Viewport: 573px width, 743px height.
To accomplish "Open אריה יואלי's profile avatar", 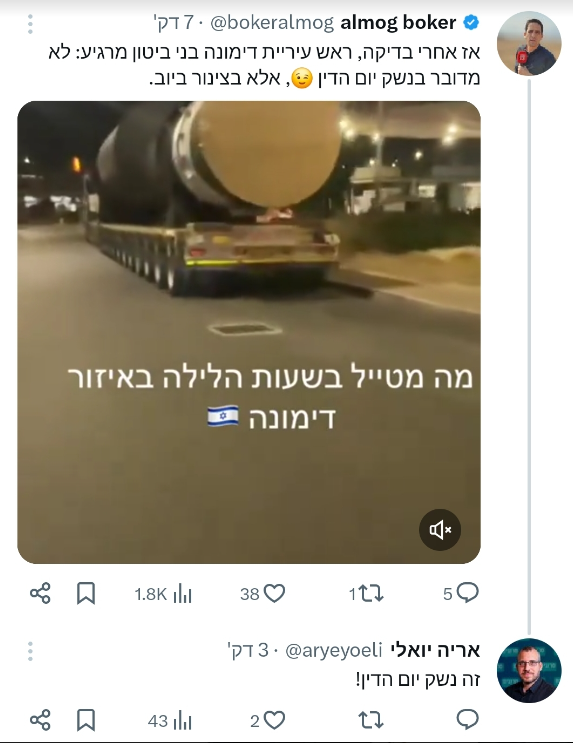I will 529,670.
